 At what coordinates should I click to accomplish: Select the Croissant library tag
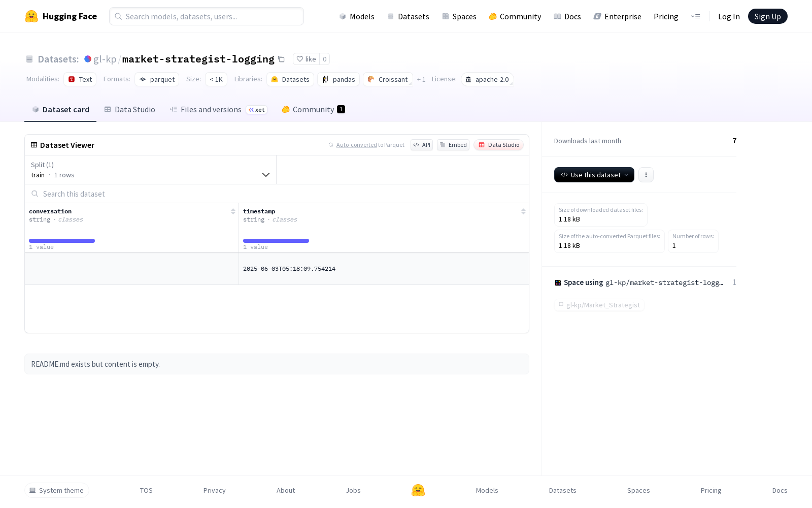coord(388,79)
